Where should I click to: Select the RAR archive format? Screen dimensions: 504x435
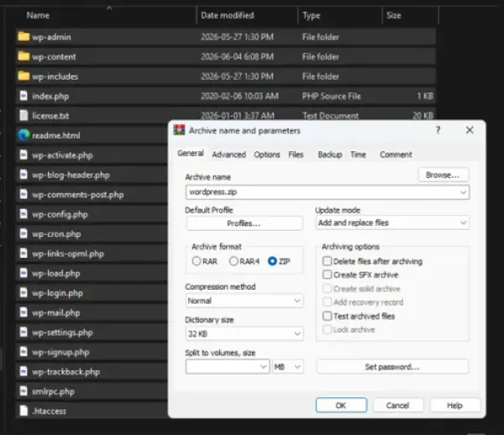click(197, 261)
